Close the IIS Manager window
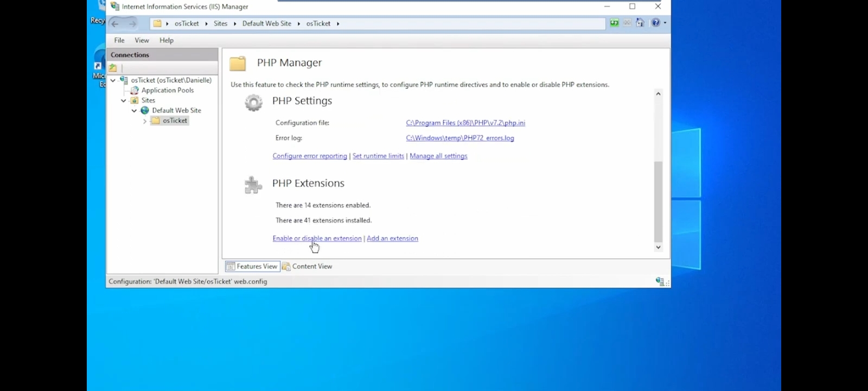This screenshot has width=868, height=391. (x=658, y=7)
